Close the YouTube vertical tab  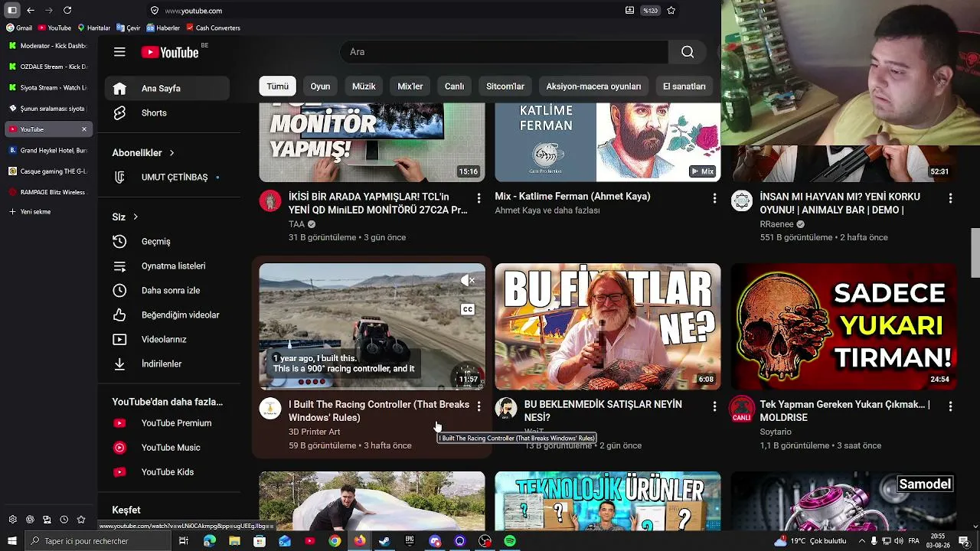tap(84, 129)
